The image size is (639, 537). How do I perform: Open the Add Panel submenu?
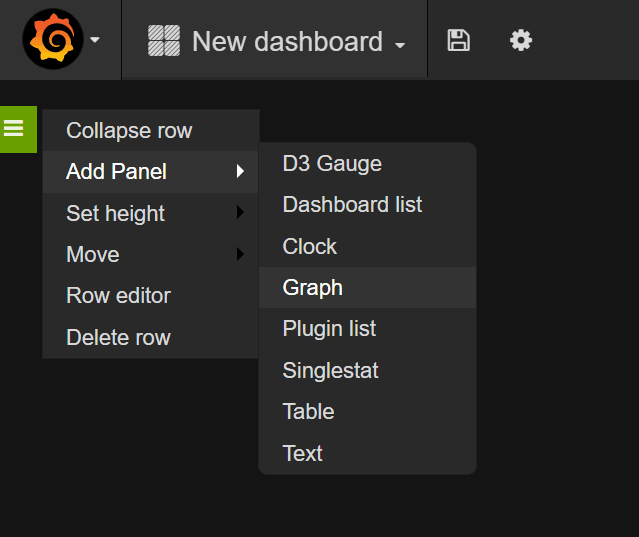point(151,172)
